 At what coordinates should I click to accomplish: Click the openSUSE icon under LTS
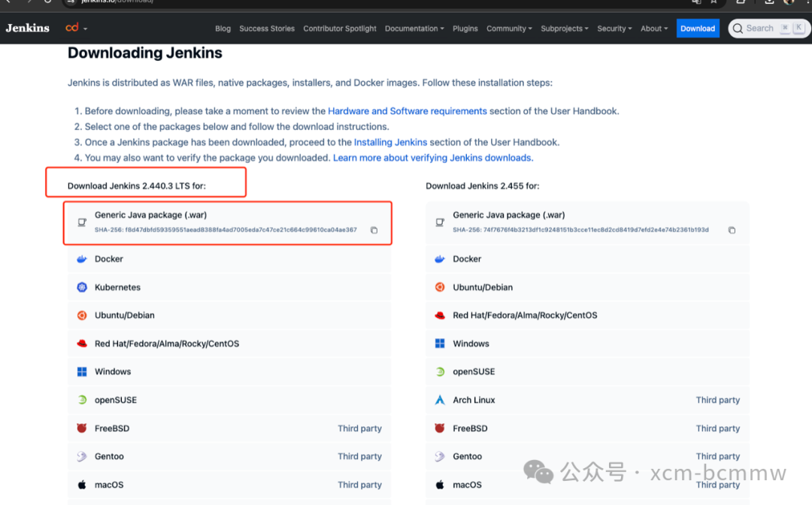tap(82, 400)
